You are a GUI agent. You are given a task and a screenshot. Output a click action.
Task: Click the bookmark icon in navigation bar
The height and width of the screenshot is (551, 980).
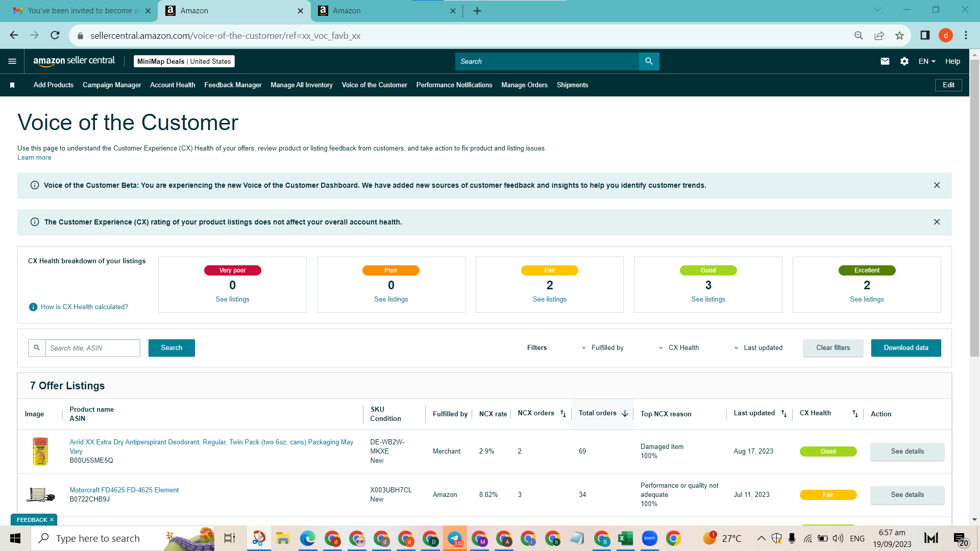pyautogui.click(x=12, y=85)
